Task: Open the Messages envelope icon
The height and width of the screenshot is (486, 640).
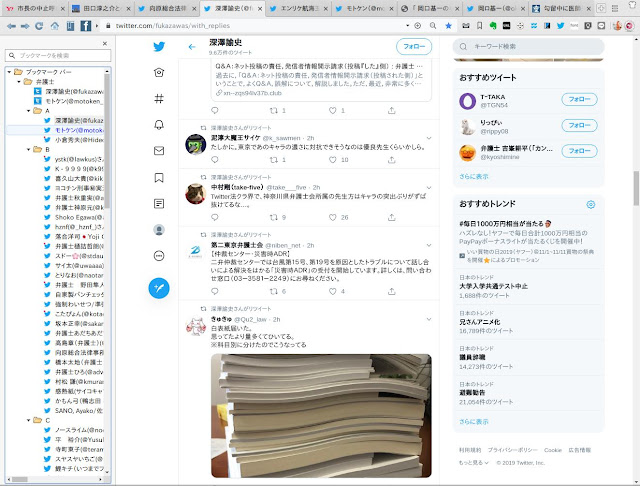Action: click(x=159, y=151)
